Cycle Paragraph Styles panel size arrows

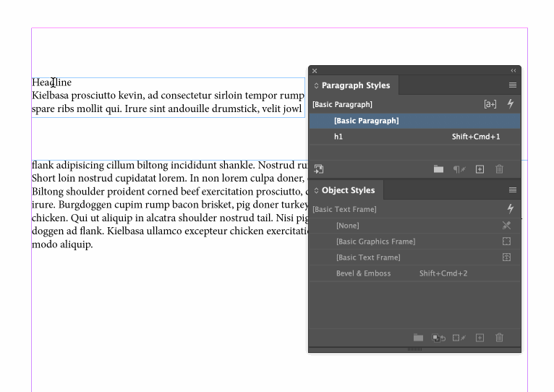point(316,85)
